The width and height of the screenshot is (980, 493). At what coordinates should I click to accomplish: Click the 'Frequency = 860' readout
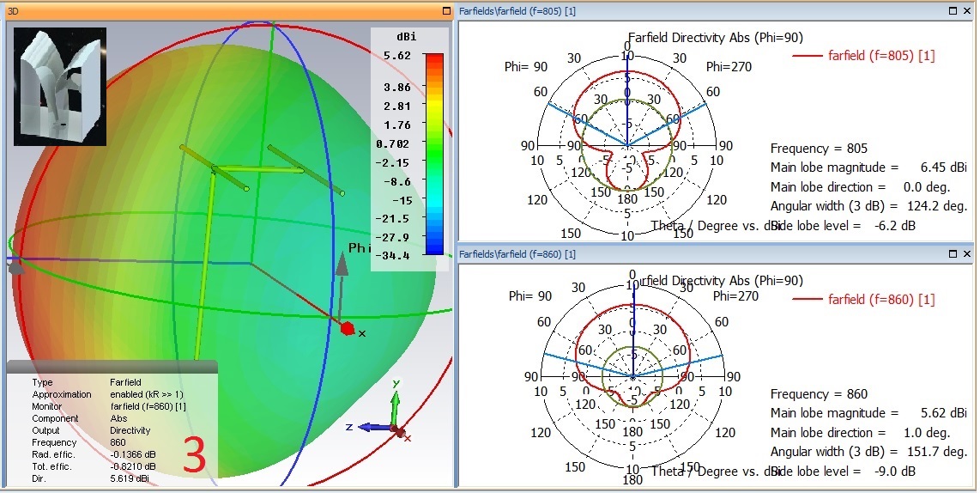[819, 394]
